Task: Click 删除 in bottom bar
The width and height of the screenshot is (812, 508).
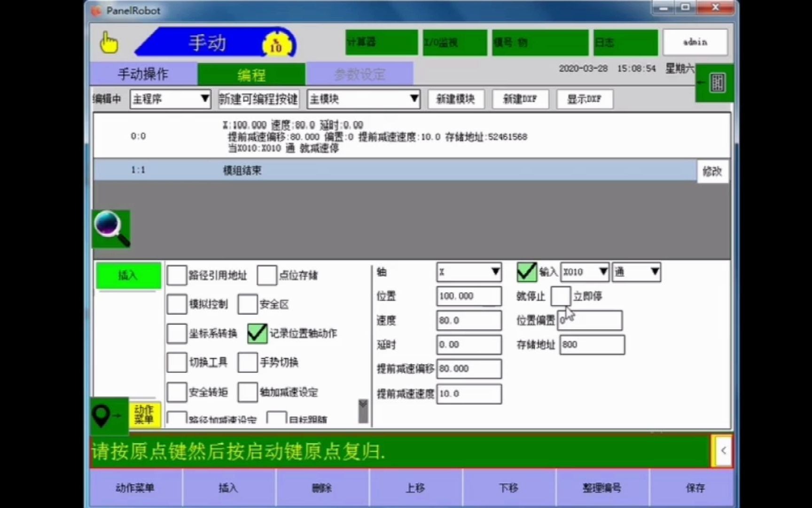Action: click(322, 488)
